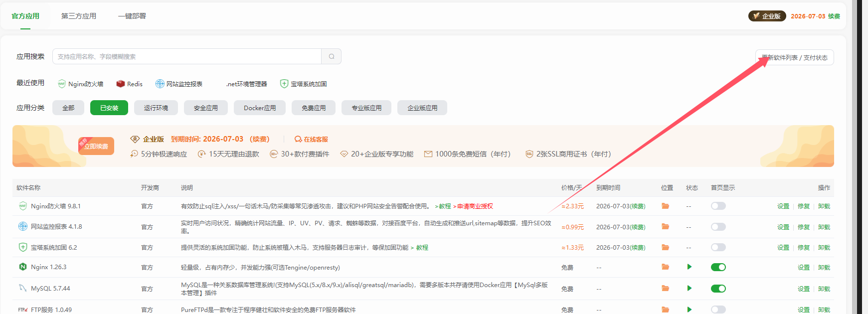Click 更新软件列表 / 支付状态 button

point(795,58)
